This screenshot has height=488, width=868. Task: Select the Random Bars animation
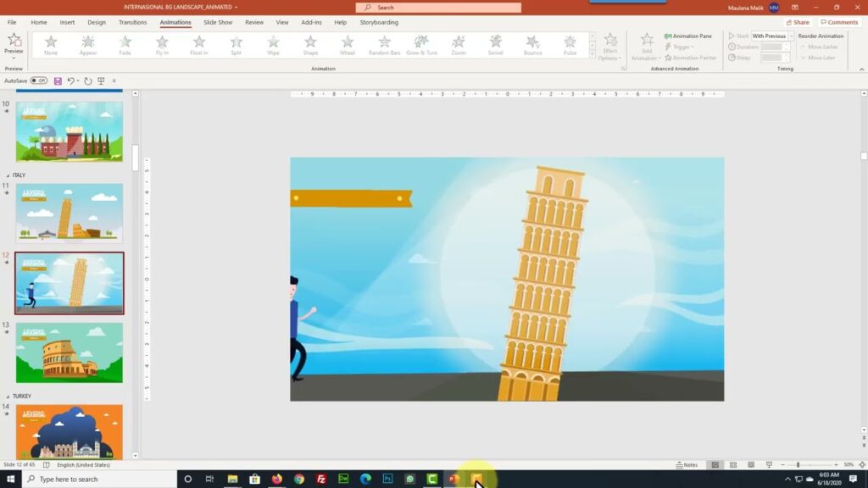coord(385,46)
